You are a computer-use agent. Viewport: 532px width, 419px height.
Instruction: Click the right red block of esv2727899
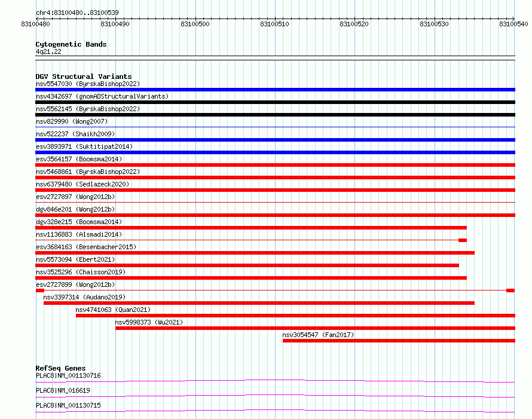point(510,290)
